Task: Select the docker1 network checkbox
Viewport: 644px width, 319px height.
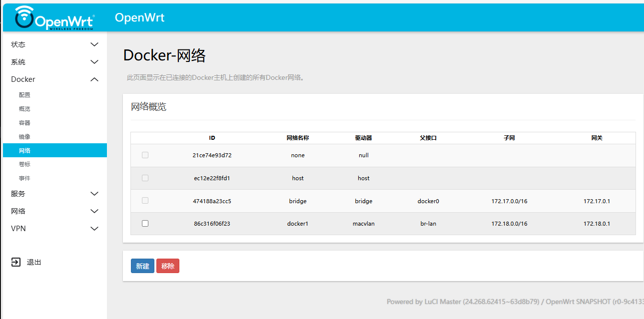Action: (x=145, y=224)
